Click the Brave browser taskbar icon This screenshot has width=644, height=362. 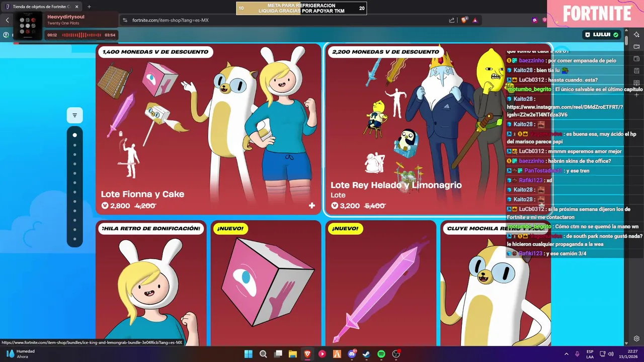click(307, 354)
